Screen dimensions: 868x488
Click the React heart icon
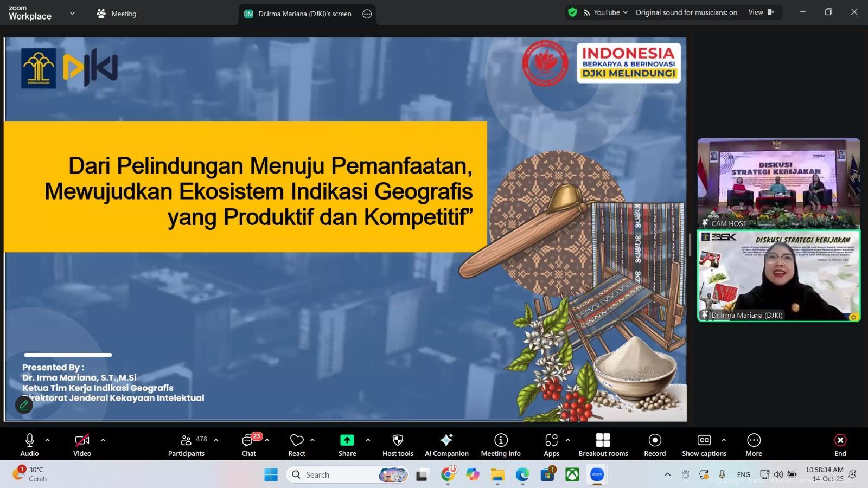(297, 445)
